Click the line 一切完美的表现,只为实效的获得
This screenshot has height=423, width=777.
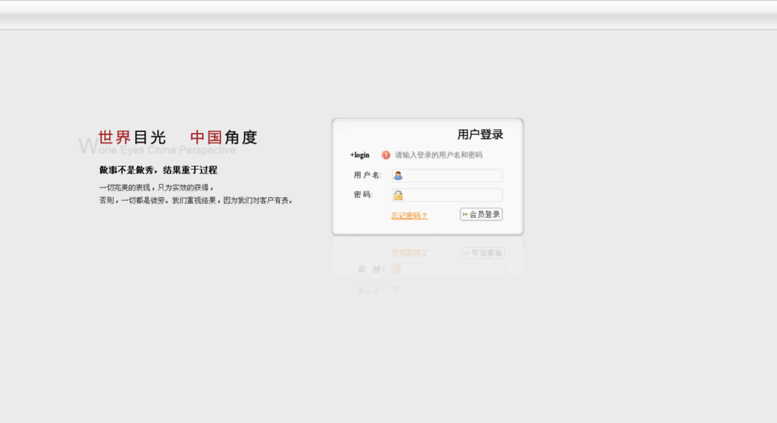tap(157, 188)
